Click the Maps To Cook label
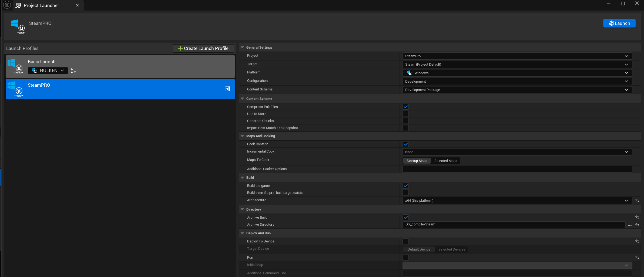The image size is (644, 277). pos(258,160)
